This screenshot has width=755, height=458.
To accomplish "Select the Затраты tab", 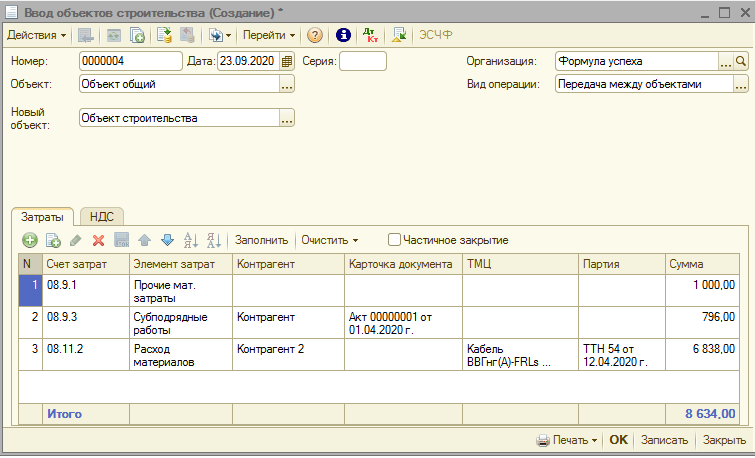I will (42, 216).
